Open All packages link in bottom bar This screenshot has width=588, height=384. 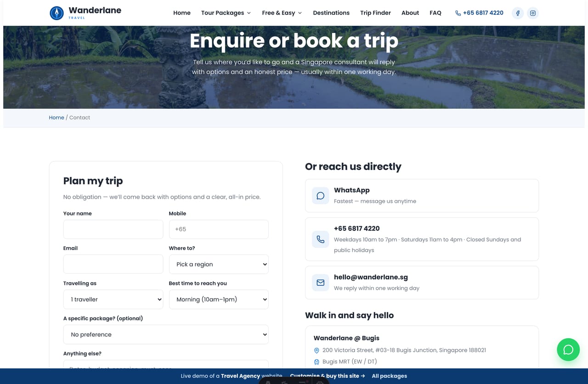pyautogui.click(x=390, y=376)
